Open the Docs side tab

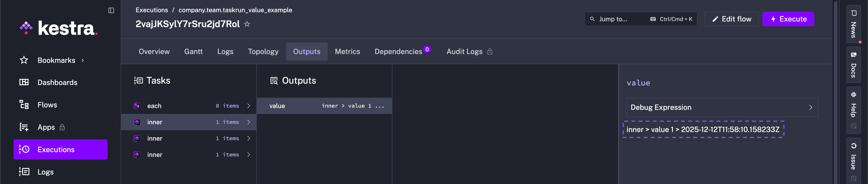click(x=854, y=65)
